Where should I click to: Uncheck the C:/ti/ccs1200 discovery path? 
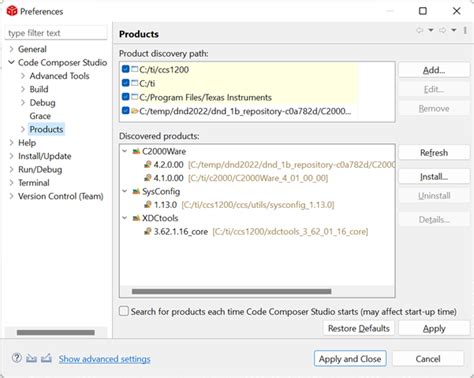(x=126, y=69)
